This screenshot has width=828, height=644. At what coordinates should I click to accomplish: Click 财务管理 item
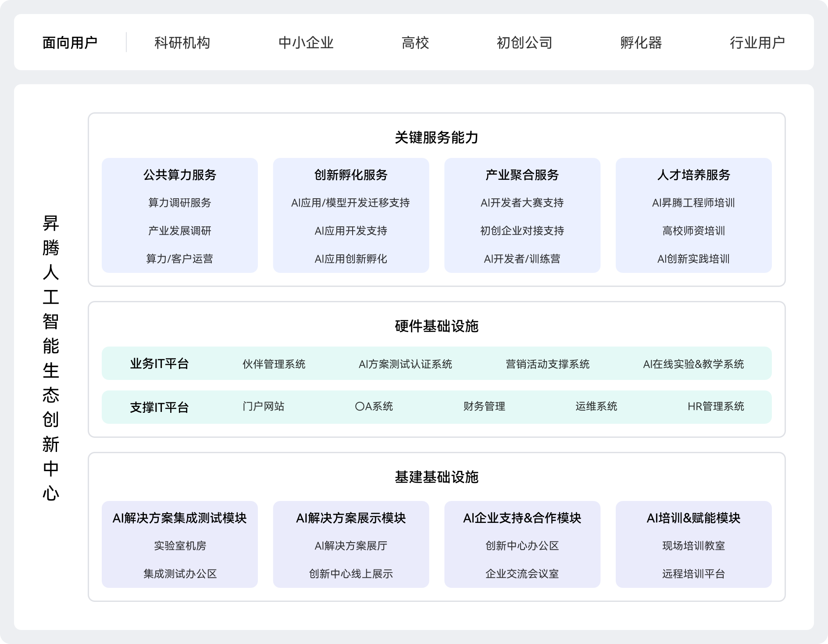point(485,406)
